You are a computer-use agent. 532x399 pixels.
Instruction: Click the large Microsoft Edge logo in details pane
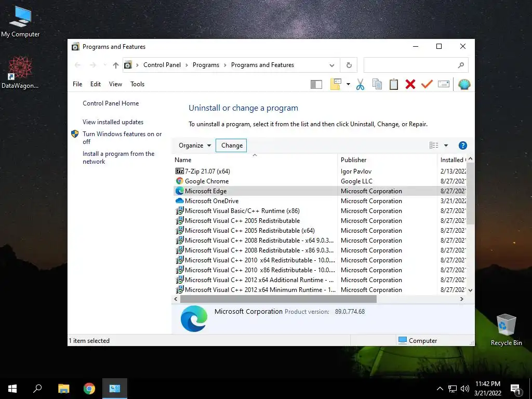194,318
